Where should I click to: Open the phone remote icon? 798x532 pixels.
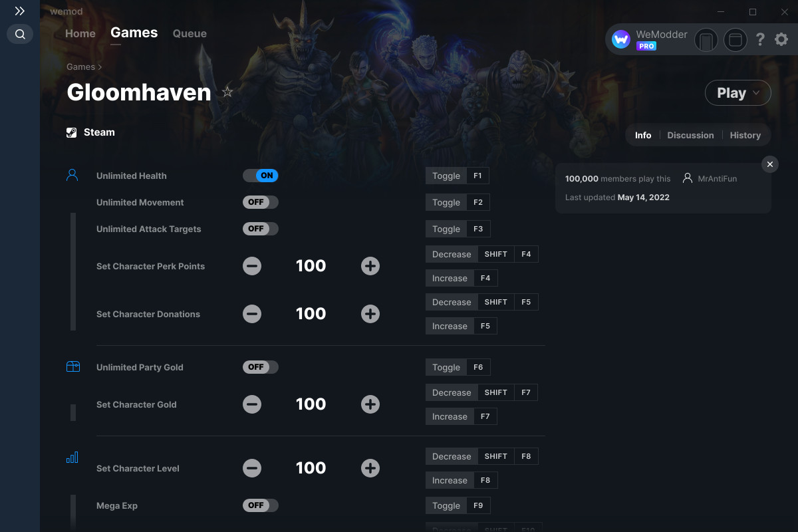click(x=706, y=40)
